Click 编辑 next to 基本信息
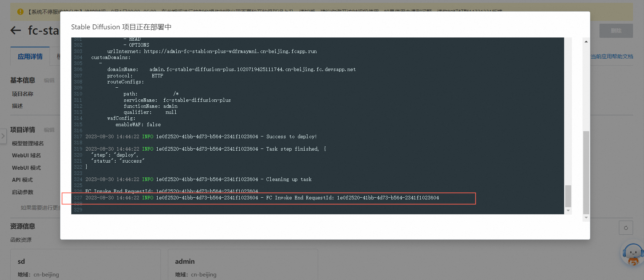This screenshot has height=280, width=644. tap(49, 81)
